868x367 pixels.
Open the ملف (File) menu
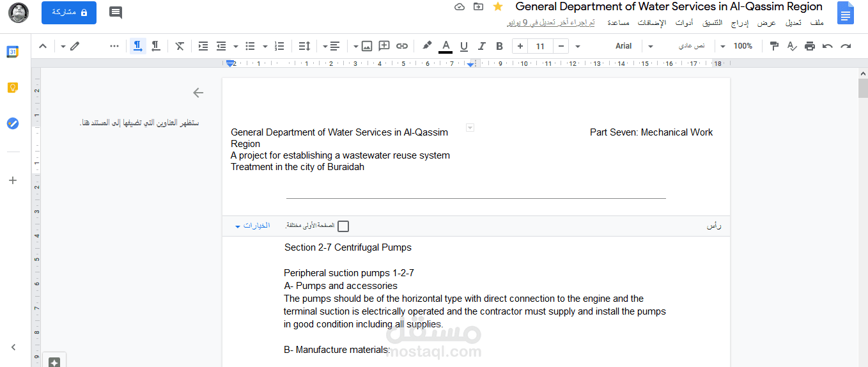pos(817,23)
